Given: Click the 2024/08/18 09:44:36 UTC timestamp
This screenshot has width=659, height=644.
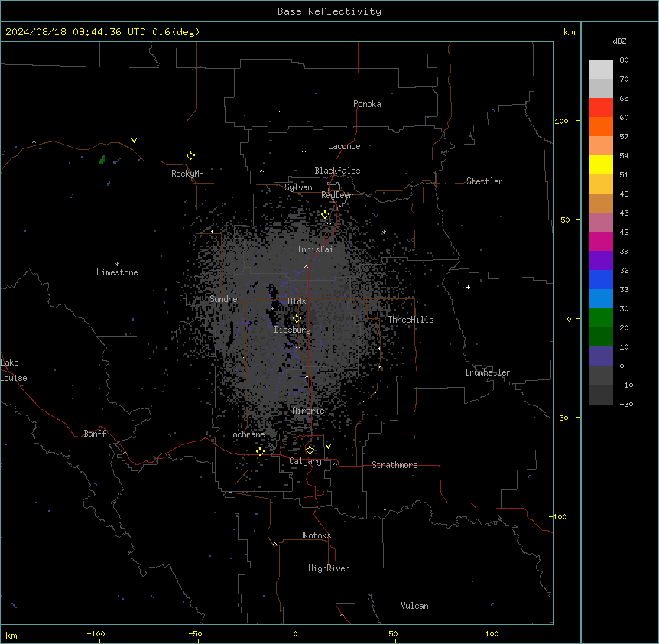Looking at the screenshot, I should [x=76, y=32].
